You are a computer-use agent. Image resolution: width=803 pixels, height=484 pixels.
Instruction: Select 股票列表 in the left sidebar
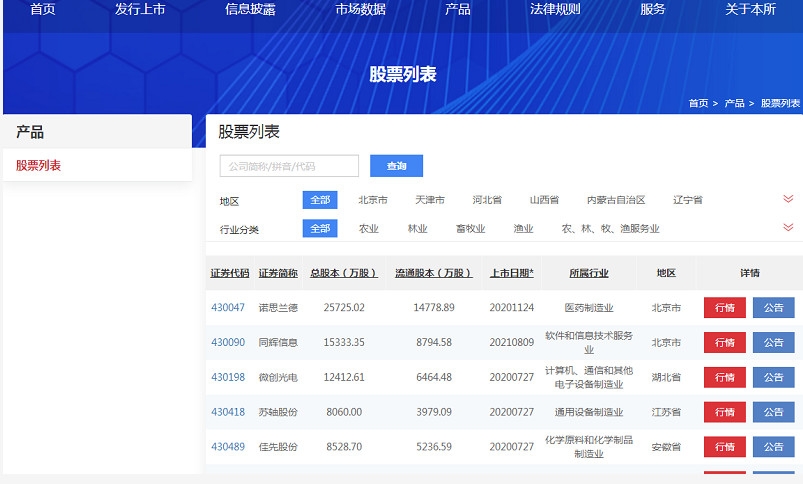click(38, 165)
